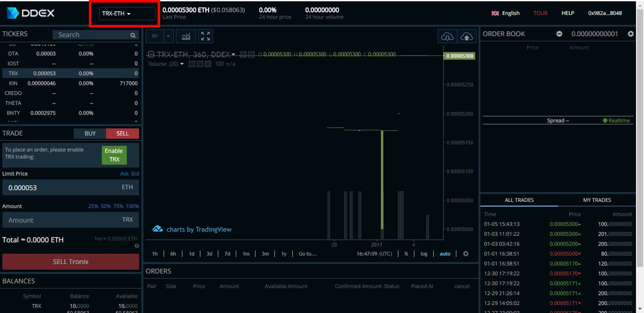The image size is (644, 313).
Task: Open chart settings gear icon
Action: tap(466, 254)
